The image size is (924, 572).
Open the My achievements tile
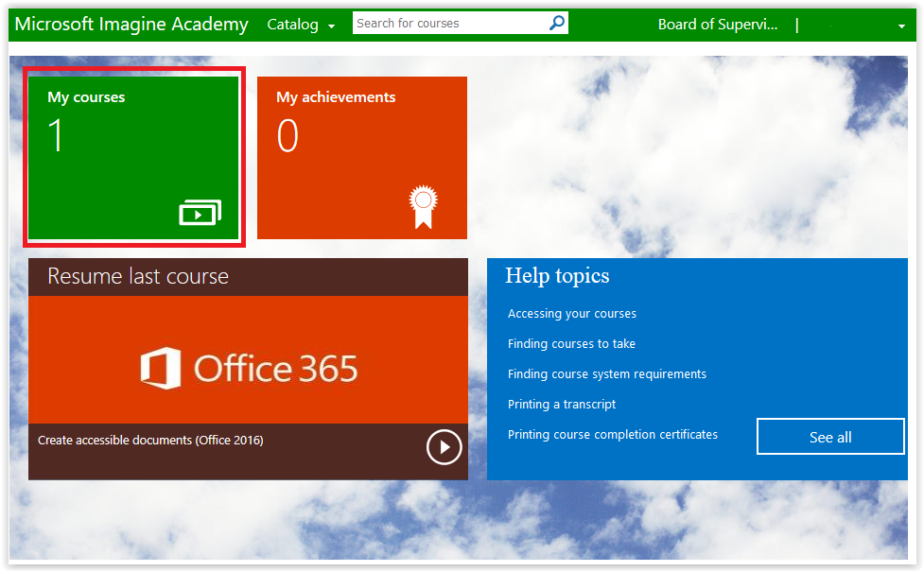click(362, 157)
